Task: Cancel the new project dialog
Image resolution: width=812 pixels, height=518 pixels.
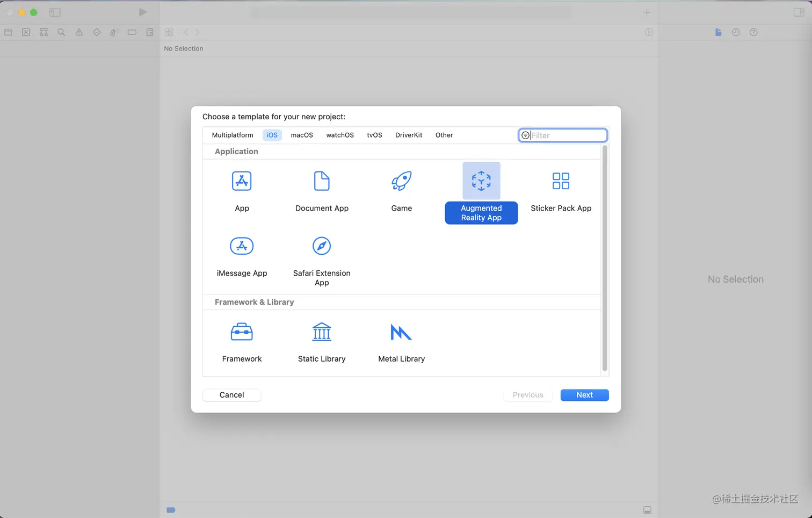Action: (232, 395)
